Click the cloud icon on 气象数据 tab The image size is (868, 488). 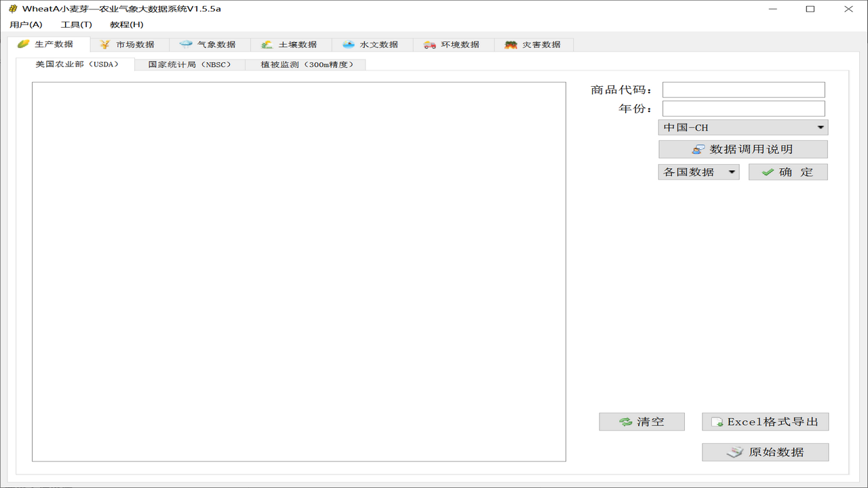186,45
